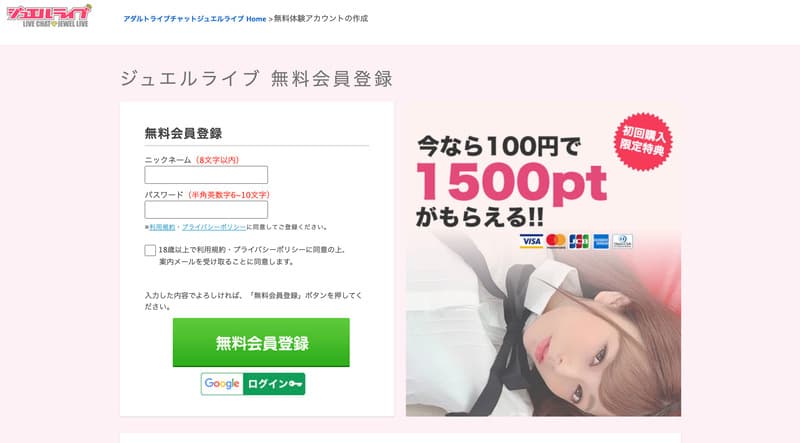Open the プライバシーポリシー link
Screen dimensions: 800x443
click(214, 227)
